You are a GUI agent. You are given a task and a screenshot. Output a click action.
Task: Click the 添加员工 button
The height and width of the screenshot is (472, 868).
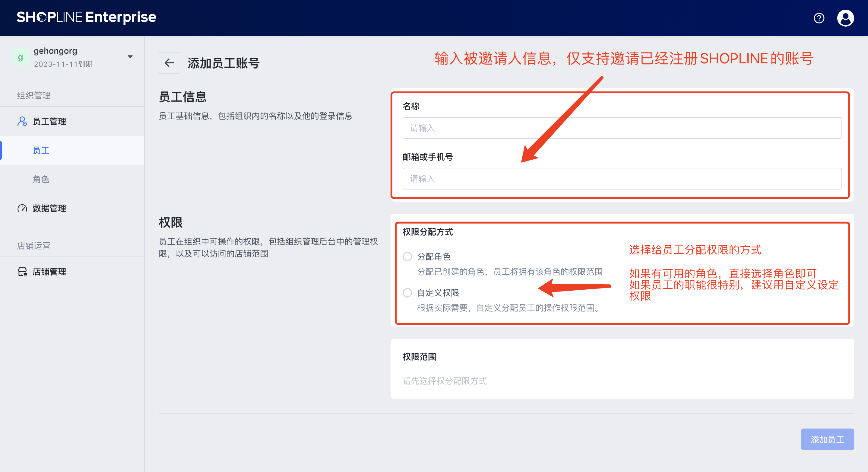coord(827,439)
